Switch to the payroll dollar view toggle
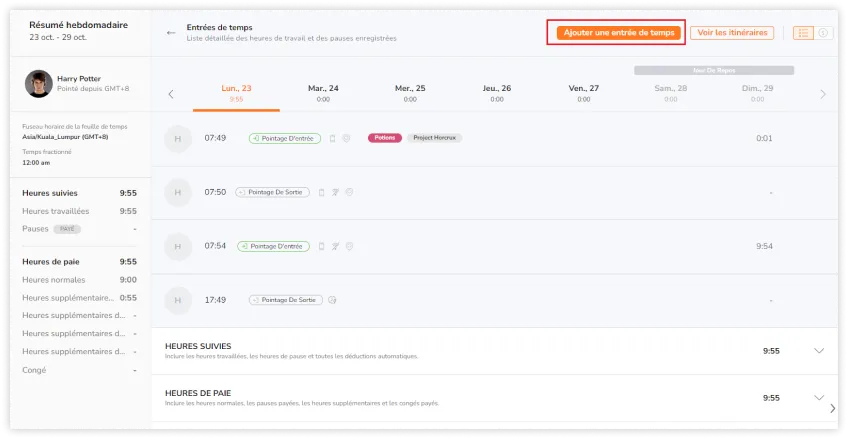The height and width of the screenshot is (439, 848). tap(823, 33)
